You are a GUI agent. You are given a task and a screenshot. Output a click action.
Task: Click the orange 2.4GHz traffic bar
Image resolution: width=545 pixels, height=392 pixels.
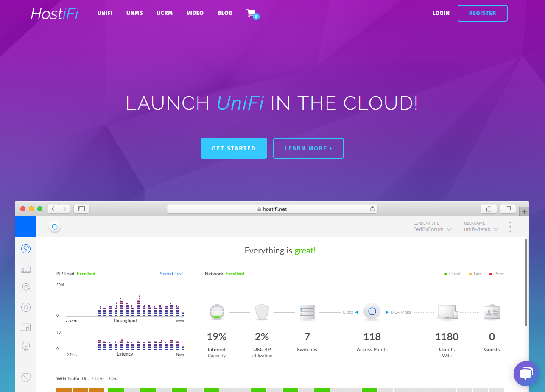tap(80, 389)
